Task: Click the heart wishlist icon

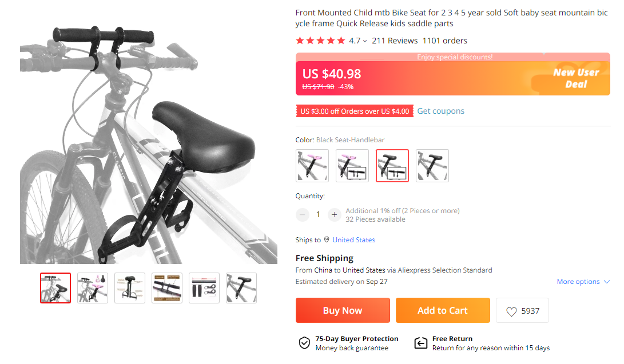Action: (x=511, y=311)
